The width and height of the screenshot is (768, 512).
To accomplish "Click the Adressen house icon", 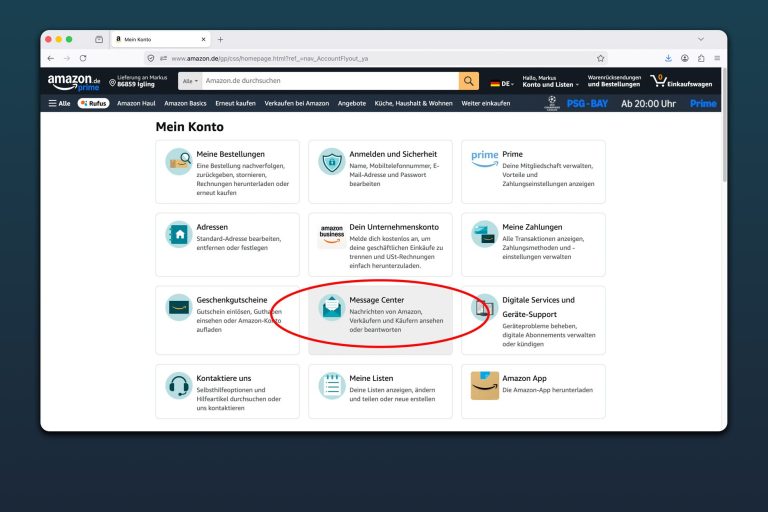I will (x=178, y=234).
